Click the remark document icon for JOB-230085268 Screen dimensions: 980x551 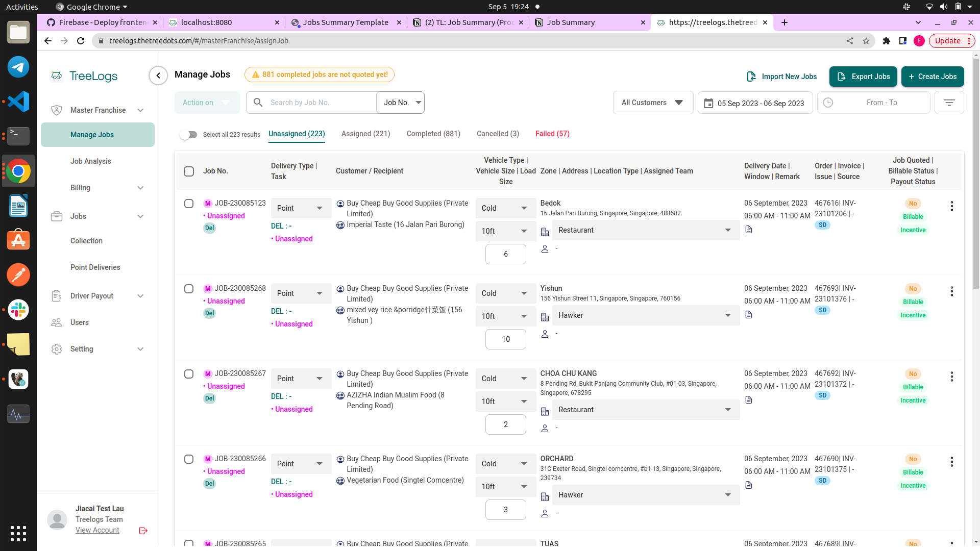click(749, 315)
